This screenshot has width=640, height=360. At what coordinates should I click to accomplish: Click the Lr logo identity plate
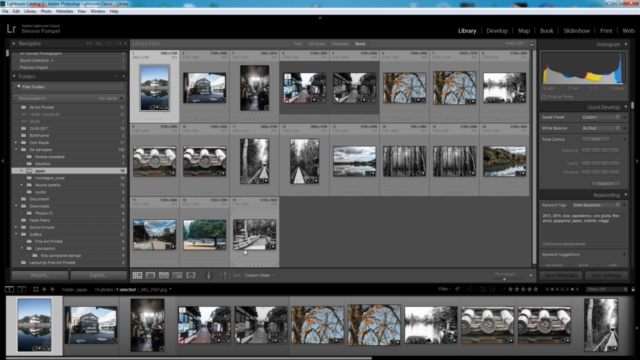[11, 29]
